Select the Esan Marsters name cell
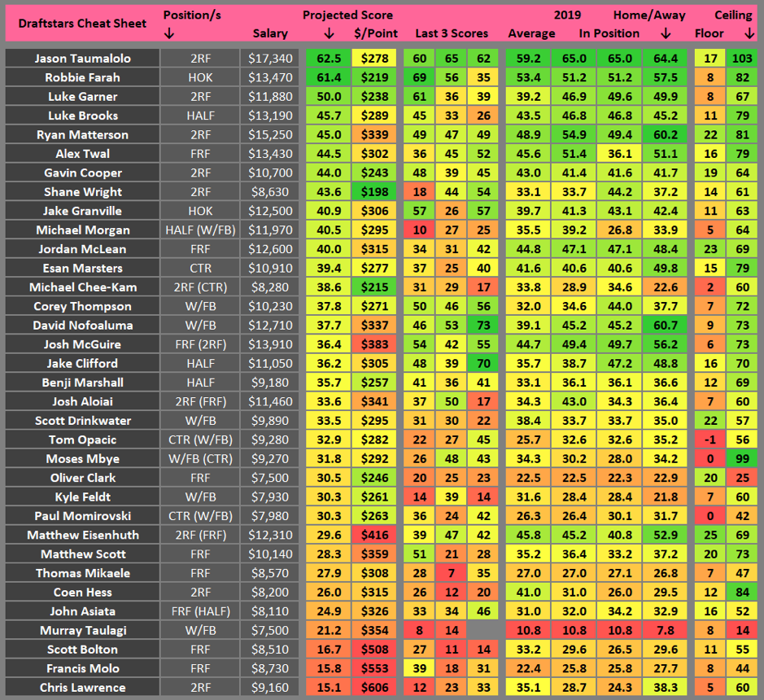This screenshot has width=764, height=700. pos(82,268)
